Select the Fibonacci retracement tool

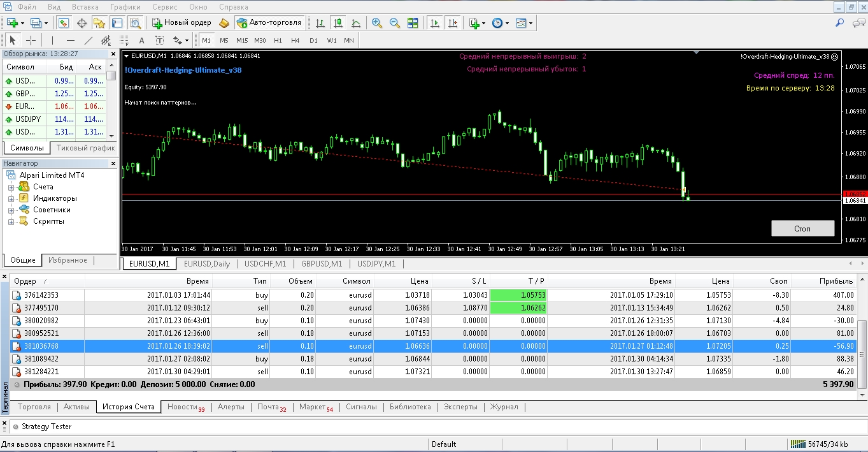[124, 40]
